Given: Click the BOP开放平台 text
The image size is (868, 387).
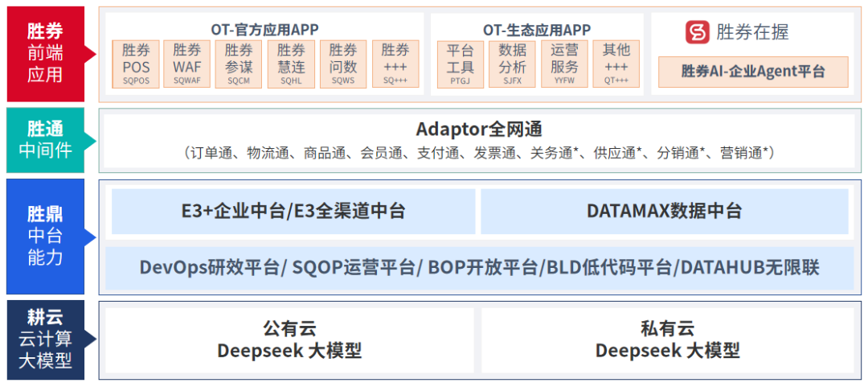Looking at the screenshot, I should [483, 268].
